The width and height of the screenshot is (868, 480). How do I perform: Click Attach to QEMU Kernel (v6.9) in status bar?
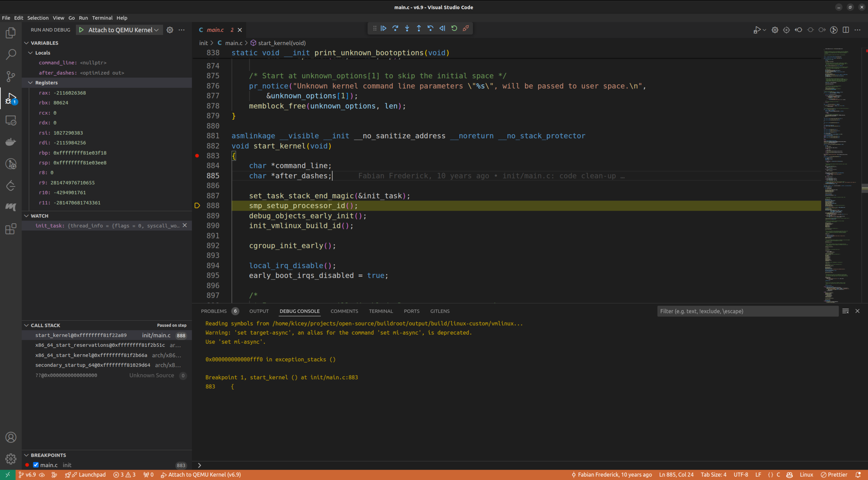coord(201,475)
